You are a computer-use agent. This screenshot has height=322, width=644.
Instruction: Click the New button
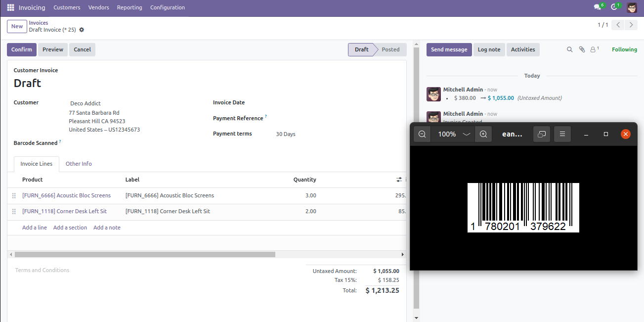point(17,27)
